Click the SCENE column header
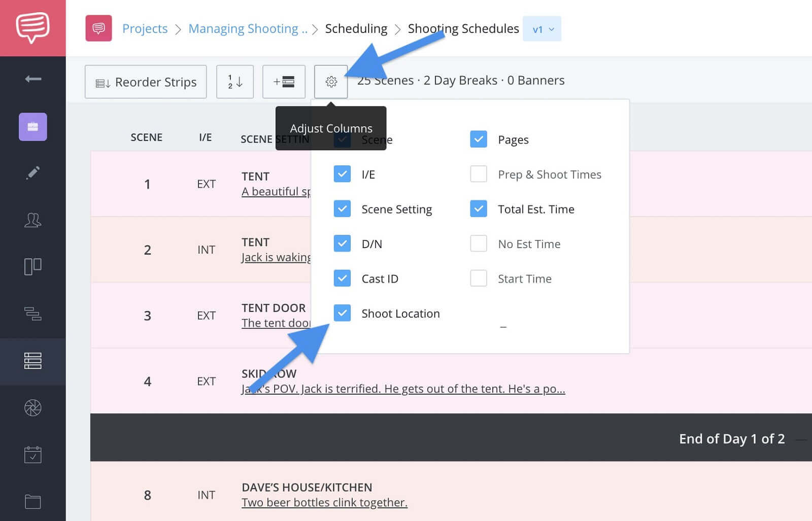The width and height of the screenshot is (812, 521). pos(147,137)
